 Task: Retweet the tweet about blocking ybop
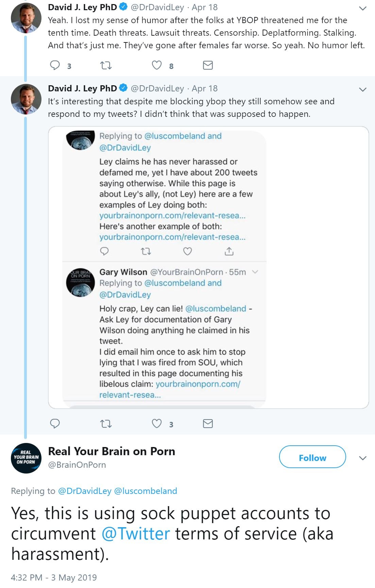tap(106, 424)
